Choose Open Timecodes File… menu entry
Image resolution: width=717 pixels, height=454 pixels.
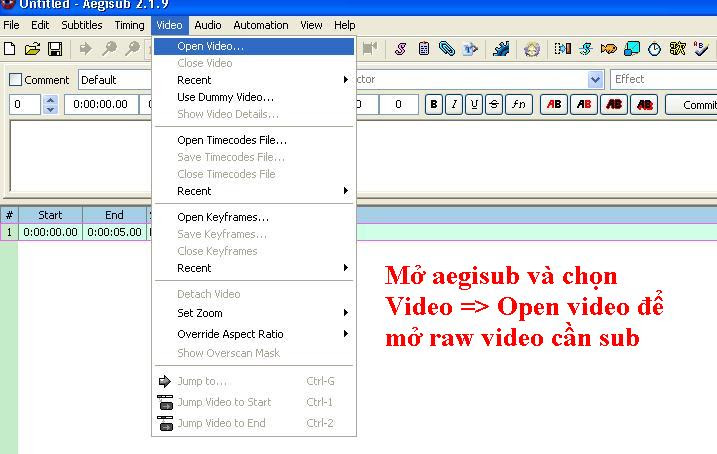(254, 140)
